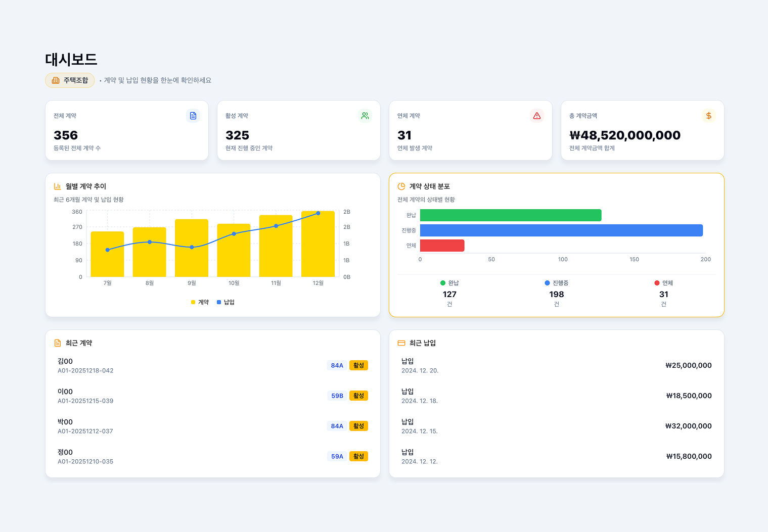Screen dimensions: 768x532
Task: Toggle the 계약 legend item in chart
Action: pos(200,302)
